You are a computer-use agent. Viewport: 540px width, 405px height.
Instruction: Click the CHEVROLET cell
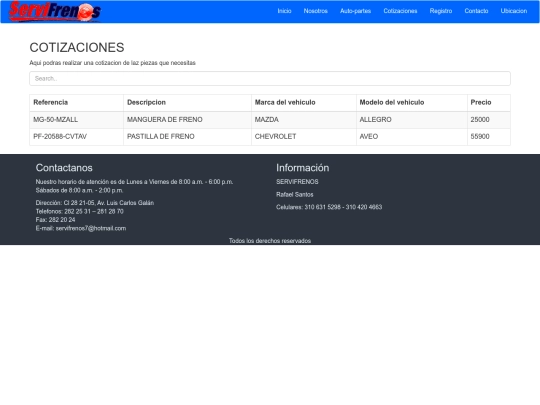point(304,137)
